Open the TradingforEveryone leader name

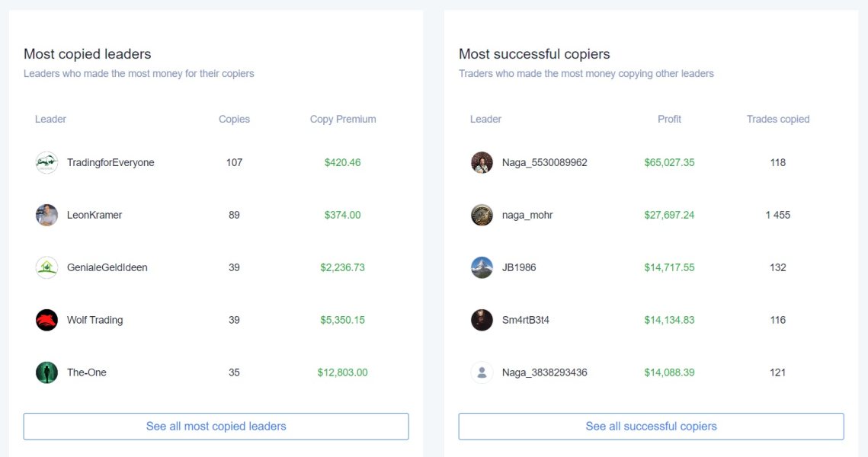tap(111, 162)
